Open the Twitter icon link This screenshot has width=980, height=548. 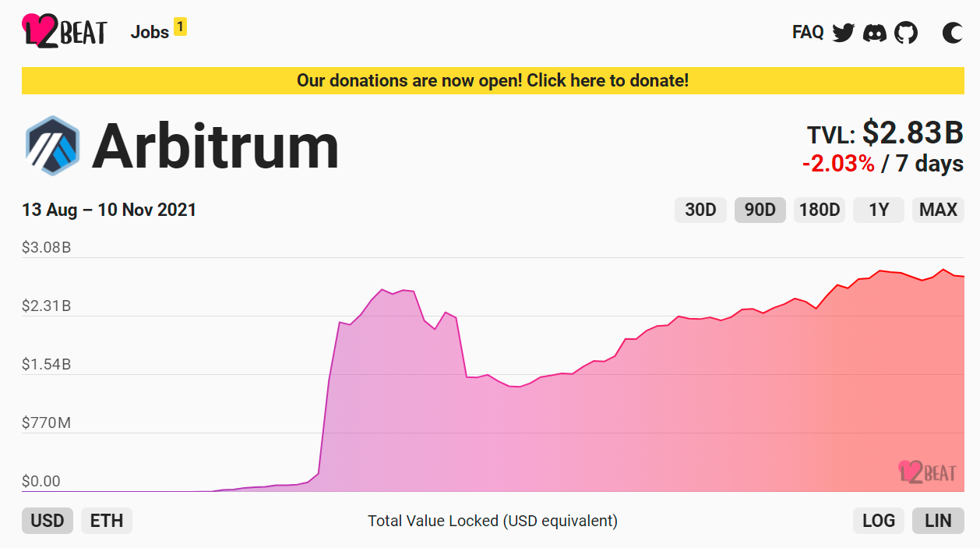844,33
